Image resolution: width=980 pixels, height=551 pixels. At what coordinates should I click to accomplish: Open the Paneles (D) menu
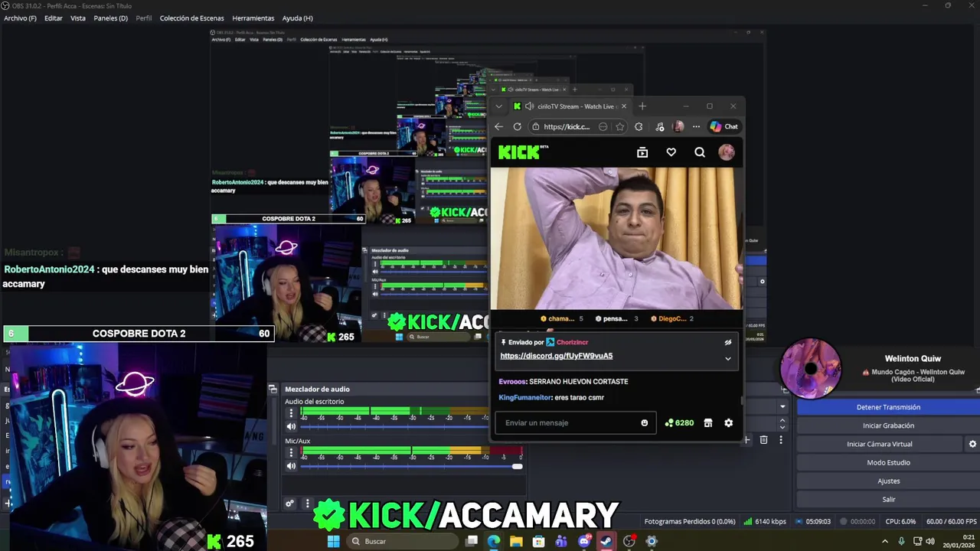(x=111, y=18)
